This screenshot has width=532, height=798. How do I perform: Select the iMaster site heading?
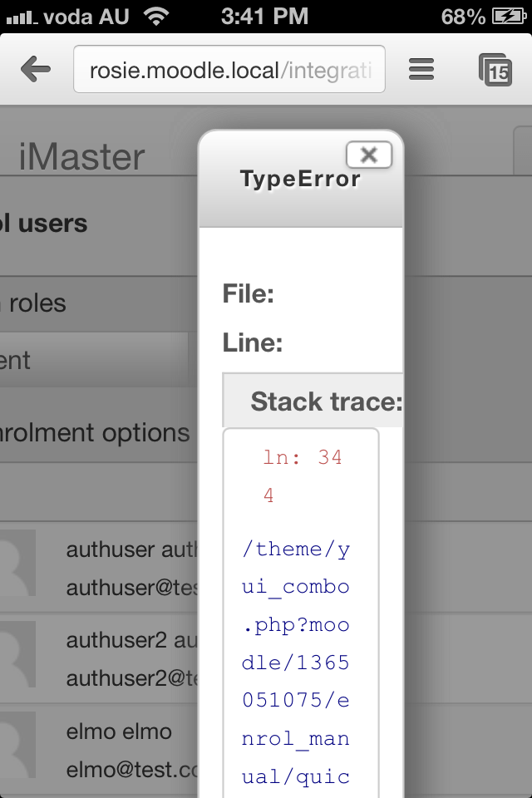81,156
